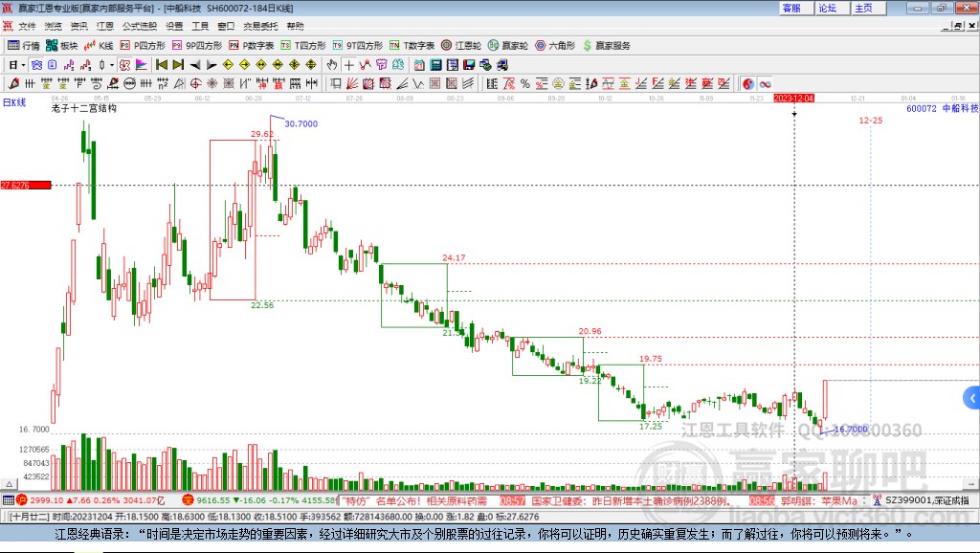Click yellow diamond with left arrow
The image size is (980, 553).
click(x=228, y=65)
